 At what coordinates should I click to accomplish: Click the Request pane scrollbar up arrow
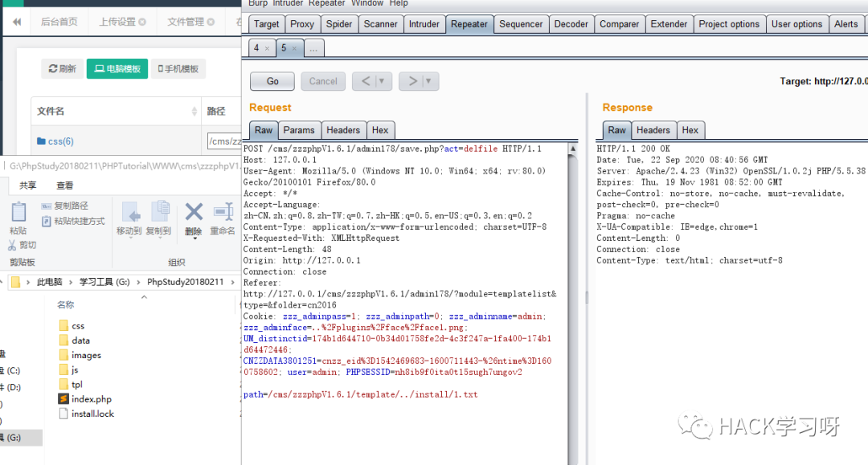click(x=573, y=149)
